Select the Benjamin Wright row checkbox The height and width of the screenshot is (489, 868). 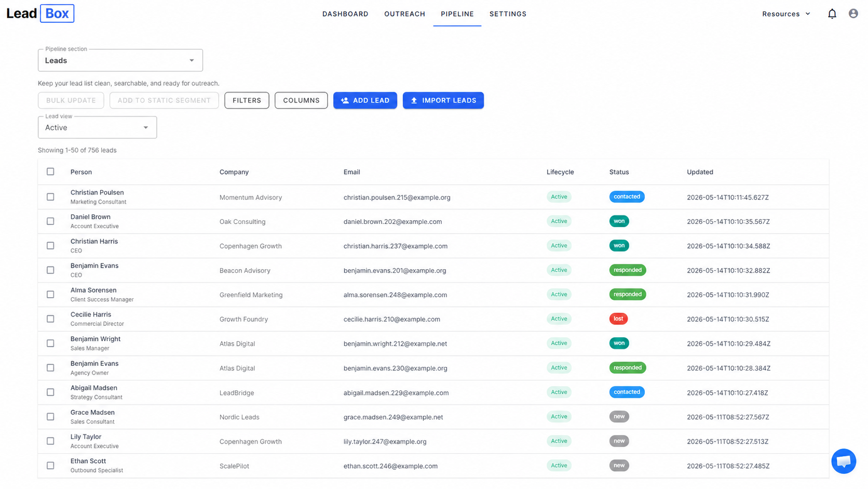coord(50,343)
